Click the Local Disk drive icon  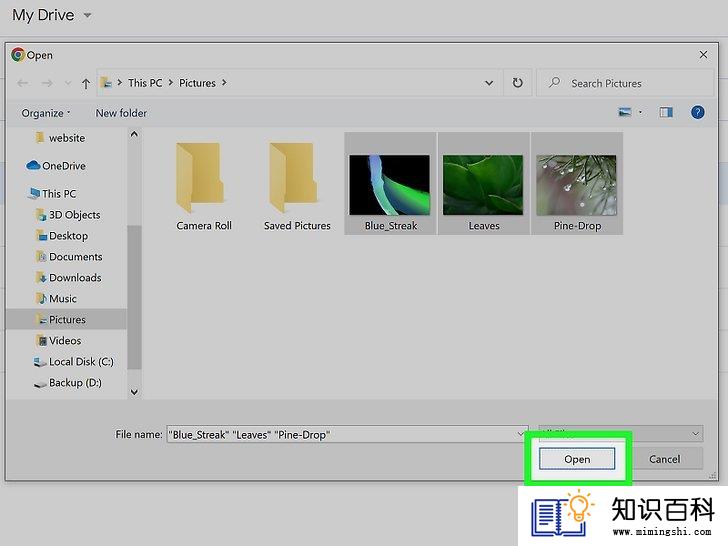pyautogui.click(x=40, y=362)
